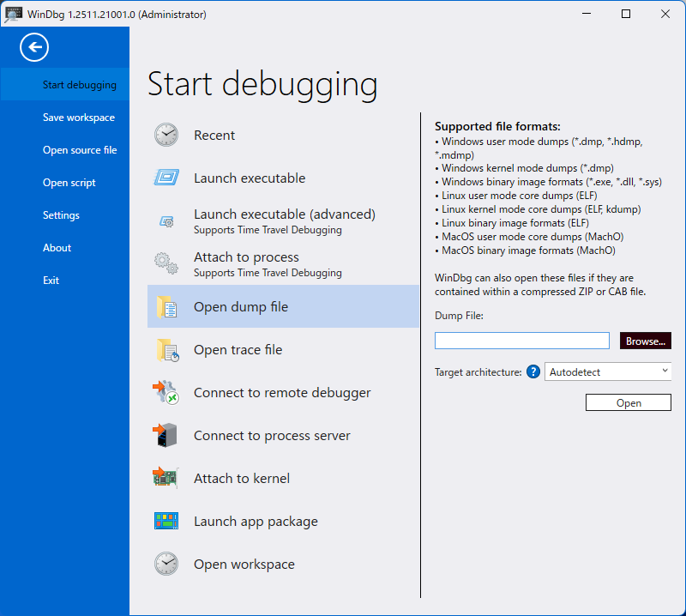Click the Attach to kernel circuit-board icon

pos(166,479)
